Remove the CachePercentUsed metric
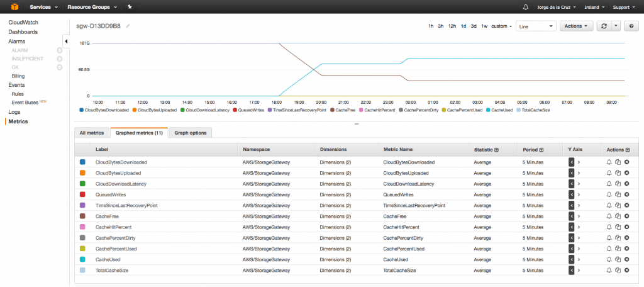This screenshot has height=287, width=644. (x=627, y=249)
